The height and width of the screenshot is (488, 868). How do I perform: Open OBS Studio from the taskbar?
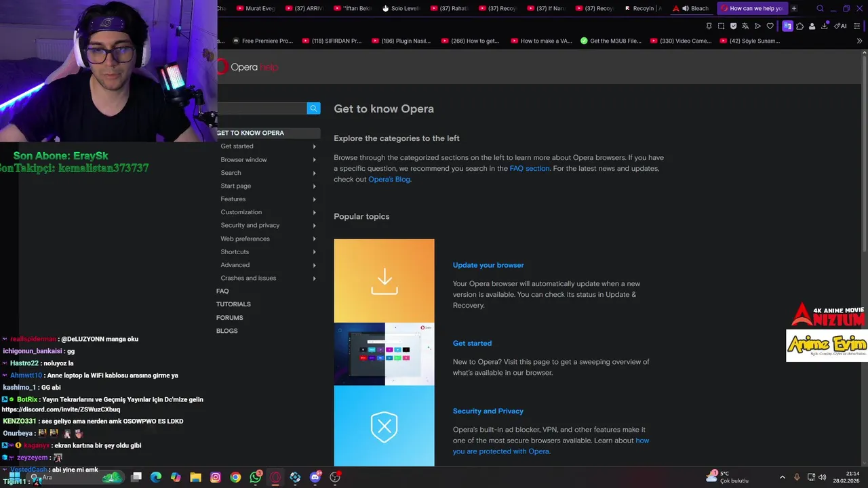pos(335,477)
